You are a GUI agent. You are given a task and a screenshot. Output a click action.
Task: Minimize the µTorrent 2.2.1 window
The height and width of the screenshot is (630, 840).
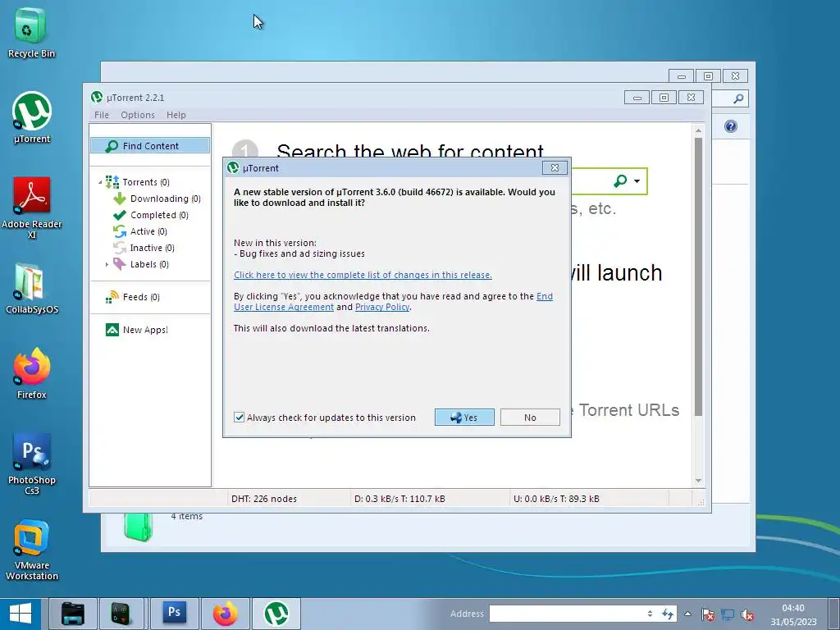tap(637, 98)
